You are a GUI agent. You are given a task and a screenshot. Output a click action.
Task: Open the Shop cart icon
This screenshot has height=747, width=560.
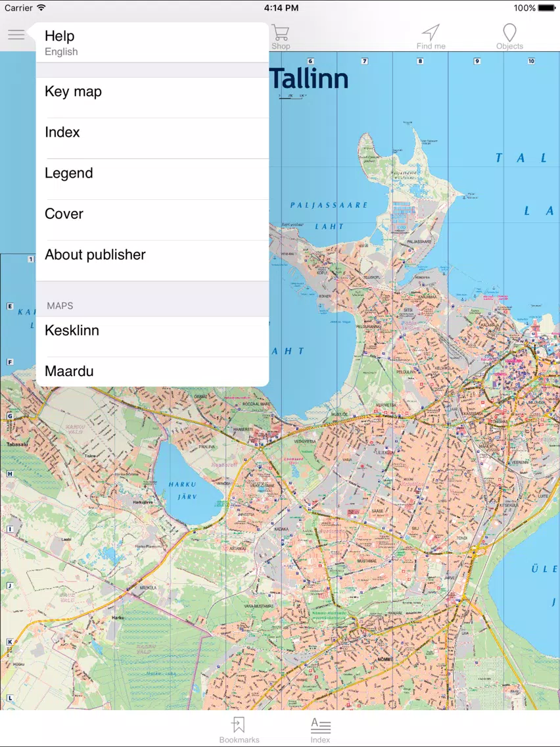tap(281, 37)
